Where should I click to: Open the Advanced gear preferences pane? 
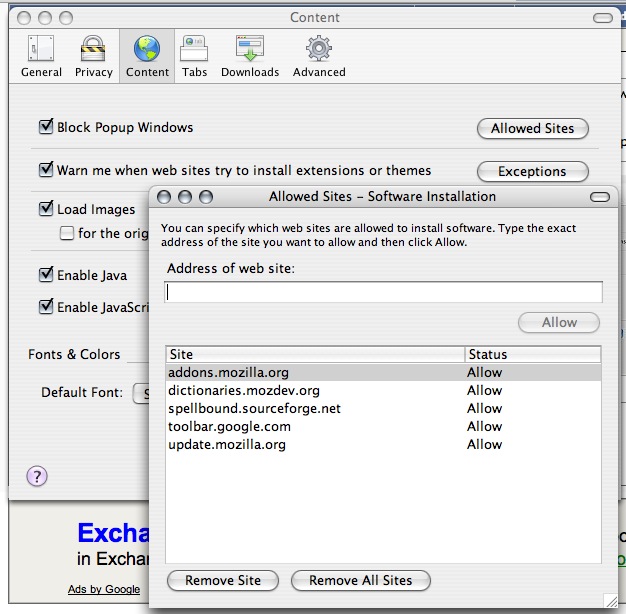coord(319,56)
